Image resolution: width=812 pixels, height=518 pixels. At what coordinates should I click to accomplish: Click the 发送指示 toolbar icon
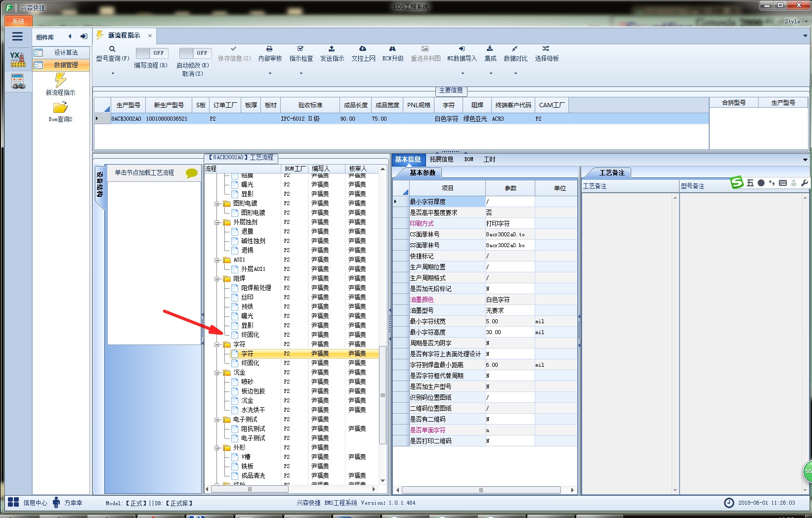click(x=332, y=49)
